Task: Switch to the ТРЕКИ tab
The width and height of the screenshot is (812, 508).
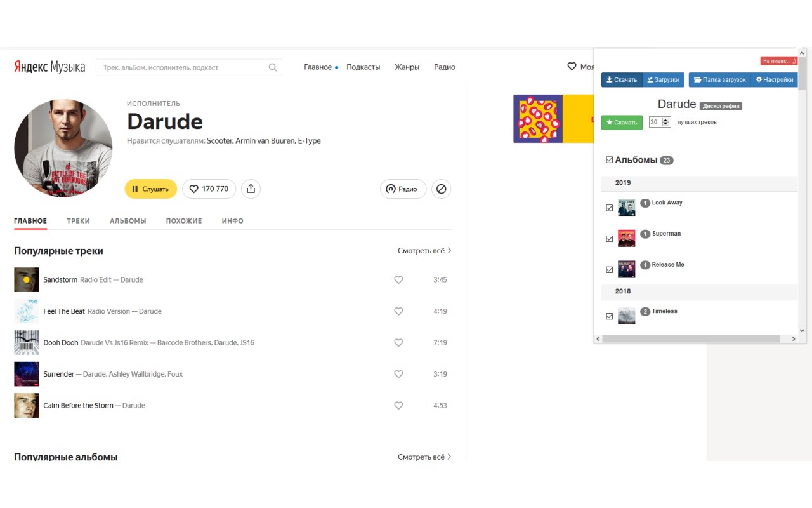Action: (78, 221)
